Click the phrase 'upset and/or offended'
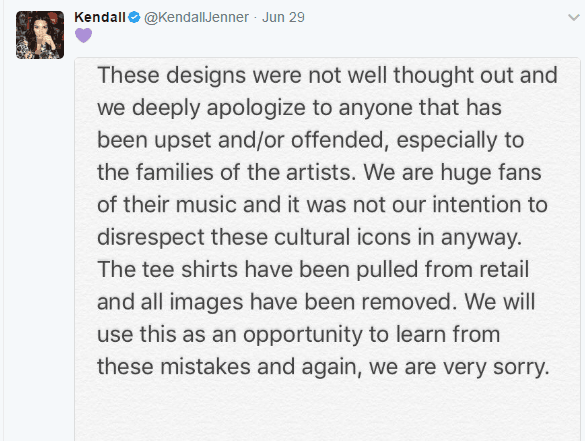This screenshot has height=441, width=585. pos(269,141)
